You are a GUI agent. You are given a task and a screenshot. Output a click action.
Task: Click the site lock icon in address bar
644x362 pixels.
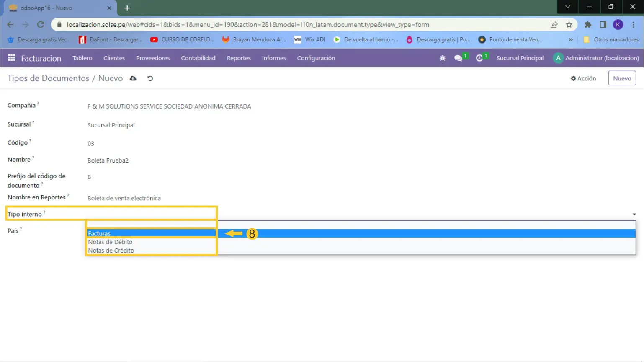tap(59, 25)
